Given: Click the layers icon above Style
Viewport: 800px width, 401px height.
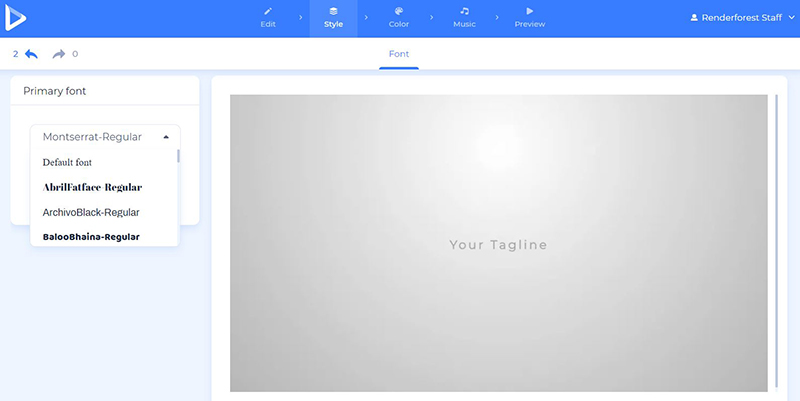Looking at the screenshot, I should tap(333, 11).
